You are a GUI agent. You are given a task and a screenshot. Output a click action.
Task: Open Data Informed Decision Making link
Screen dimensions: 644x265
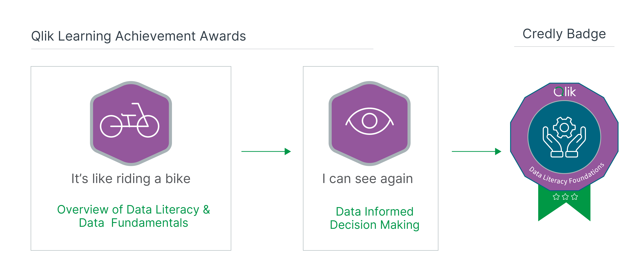(374, 218)
